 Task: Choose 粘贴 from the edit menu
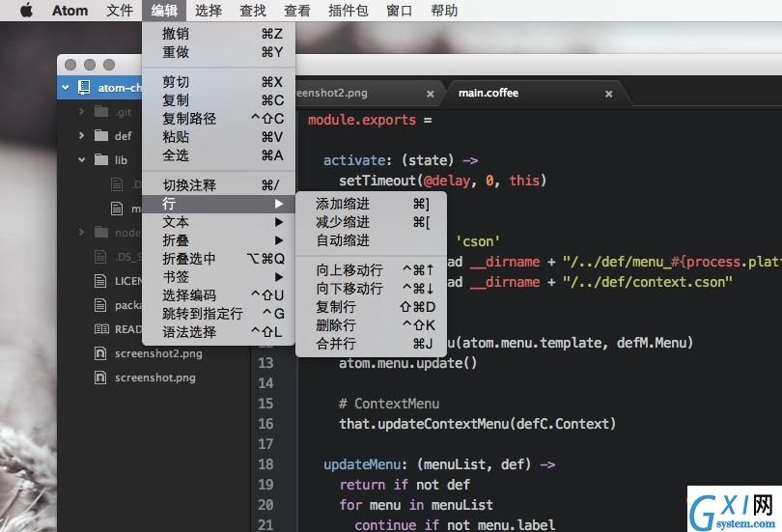coord(218,136)
